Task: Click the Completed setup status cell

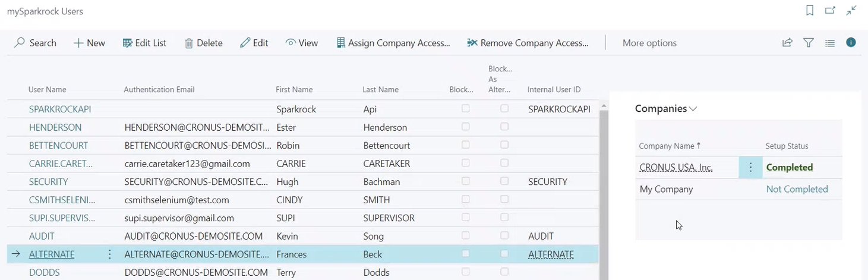Action: coord(790,168)
